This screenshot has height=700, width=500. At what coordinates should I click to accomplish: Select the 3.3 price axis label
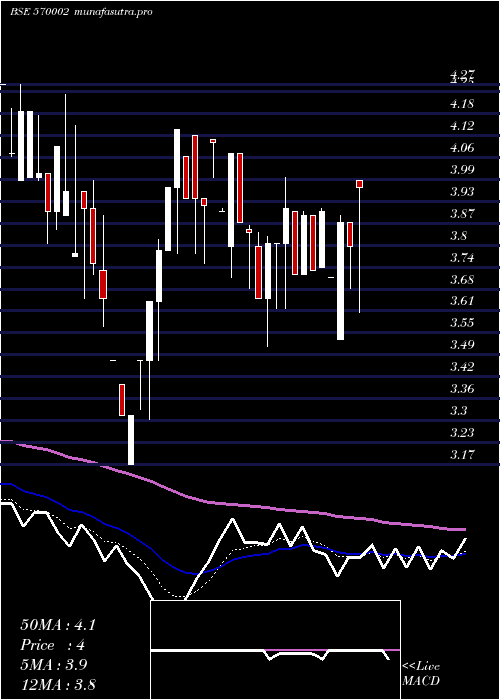pyautogui.click(x=459, y=410)
